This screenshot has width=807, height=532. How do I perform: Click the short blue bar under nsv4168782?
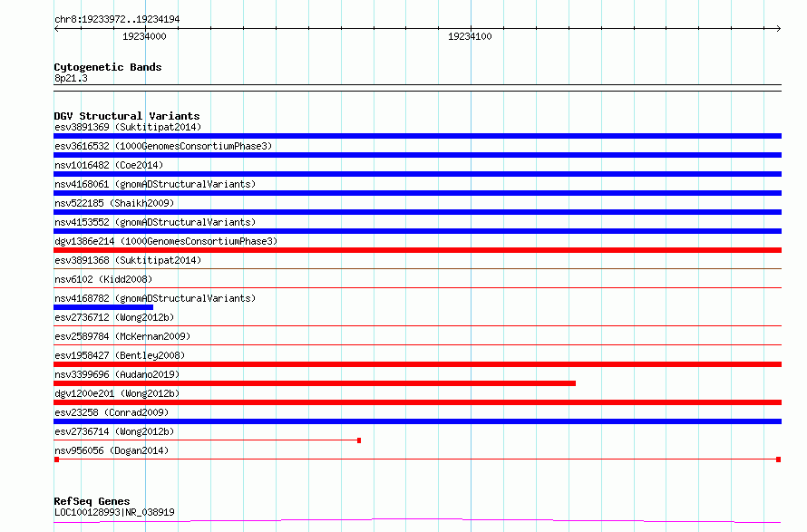[103, 307]
